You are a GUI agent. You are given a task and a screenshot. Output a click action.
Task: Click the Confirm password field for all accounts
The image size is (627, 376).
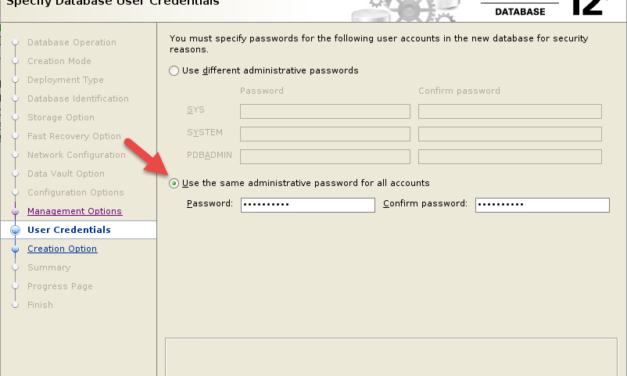(542, 205)
